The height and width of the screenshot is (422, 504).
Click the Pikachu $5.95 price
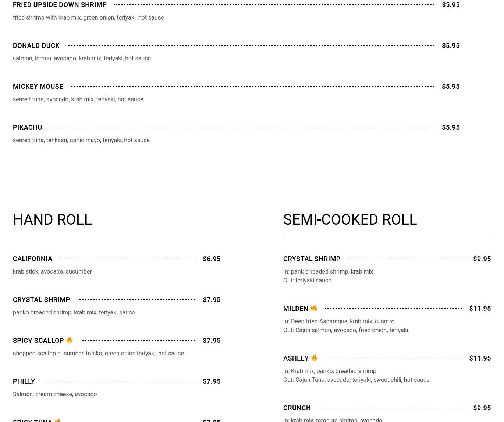click(451, 127)
